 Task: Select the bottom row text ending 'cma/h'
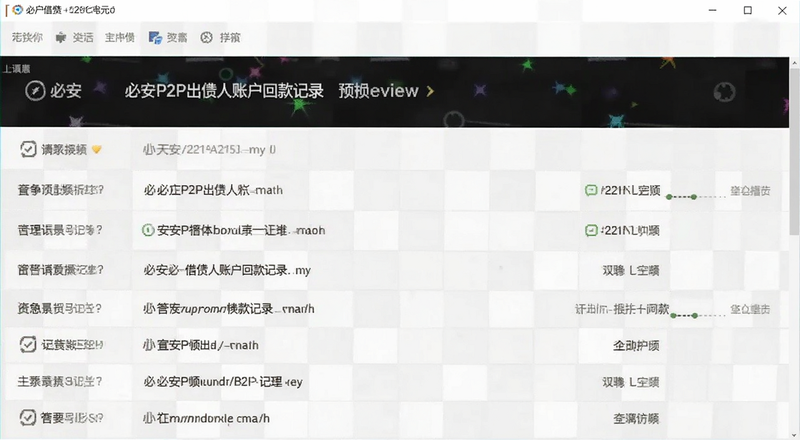(x=206, y=418)
